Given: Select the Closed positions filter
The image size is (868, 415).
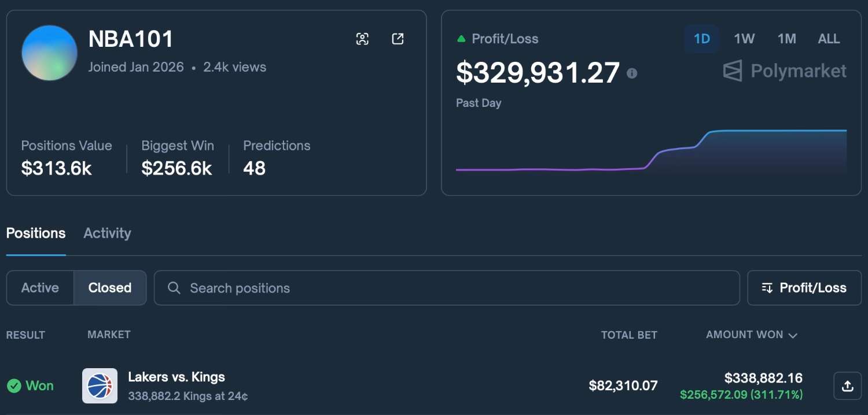Looking at the screenshot, I should (x=110, y=288).
